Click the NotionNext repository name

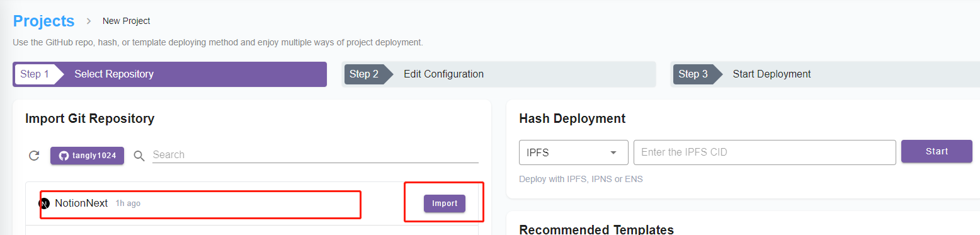(81, 203)
